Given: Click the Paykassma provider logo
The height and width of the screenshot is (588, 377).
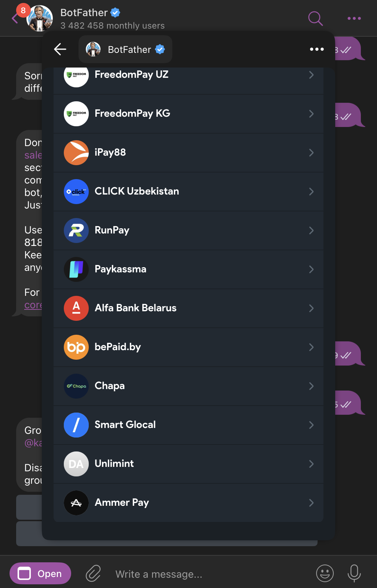Looking at the screenshot, I should (76, 269).
